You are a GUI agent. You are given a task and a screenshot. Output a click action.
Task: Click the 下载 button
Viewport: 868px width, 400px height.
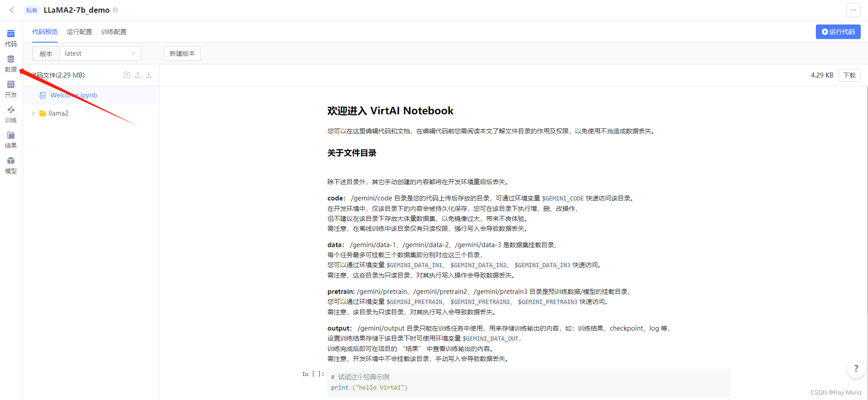pos(849,75)
